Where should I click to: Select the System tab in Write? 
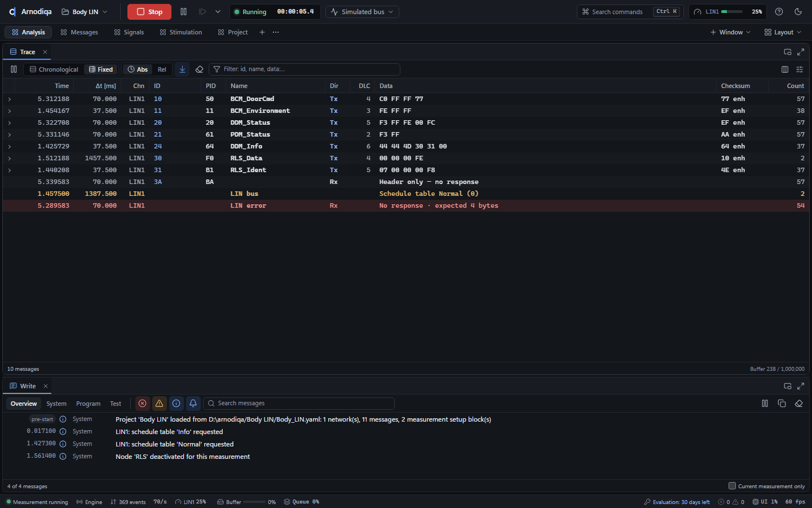[56, 404]
